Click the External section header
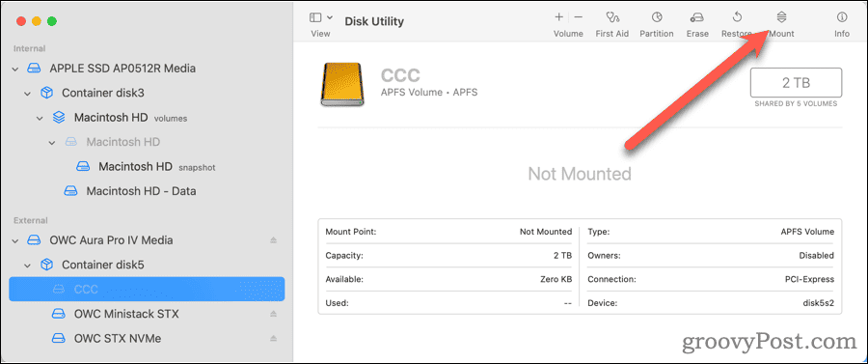The width and height of the screenshot is (868, 364). coord(31,220)
